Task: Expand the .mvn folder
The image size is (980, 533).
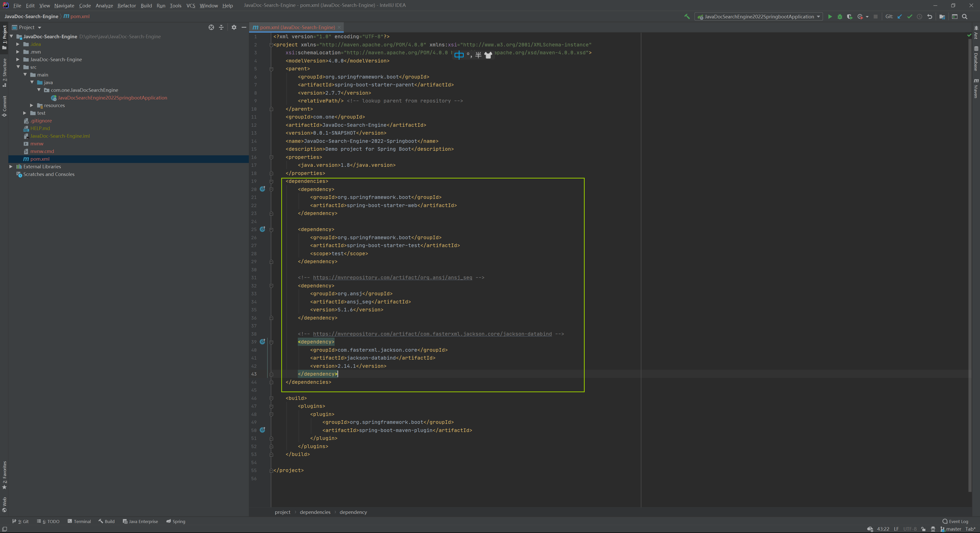Action: 18,52
